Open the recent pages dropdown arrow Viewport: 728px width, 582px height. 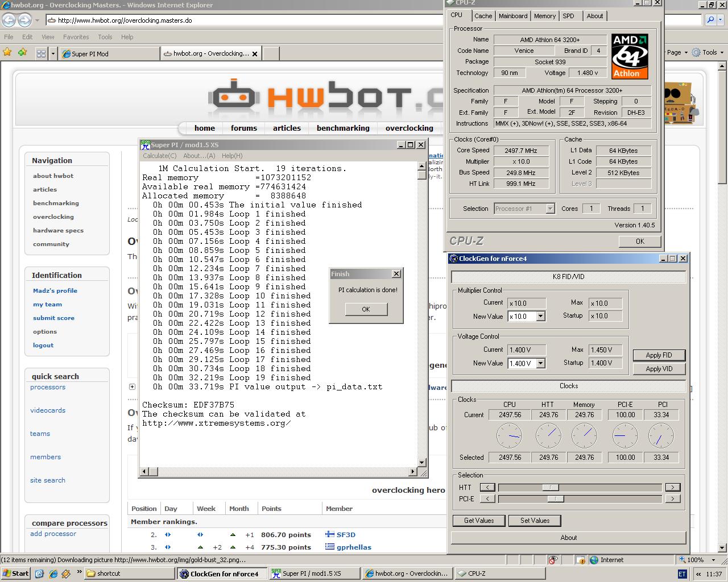[38, 20]
